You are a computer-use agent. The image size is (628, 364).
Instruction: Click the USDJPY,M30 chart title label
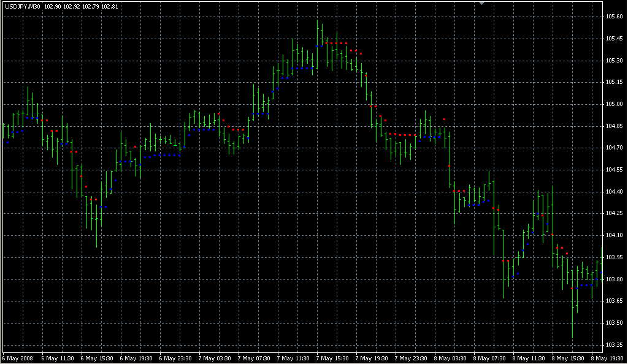pos(23,7)
